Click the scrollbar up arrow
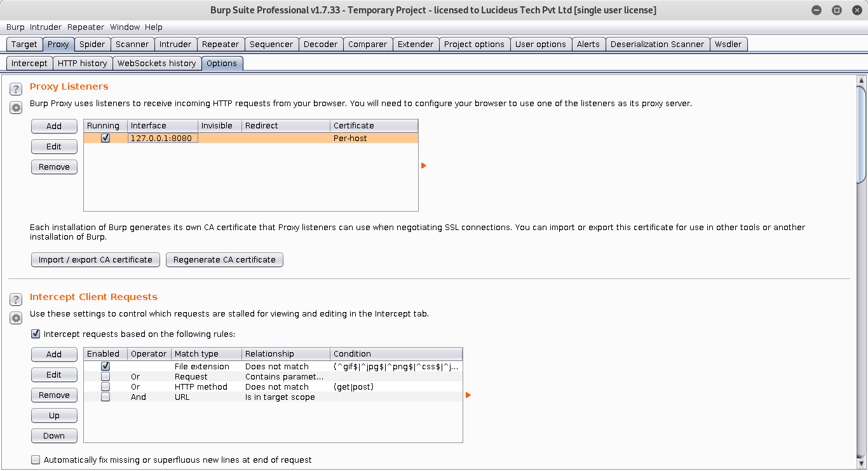 pyautogui.click(x=862, y=80)
